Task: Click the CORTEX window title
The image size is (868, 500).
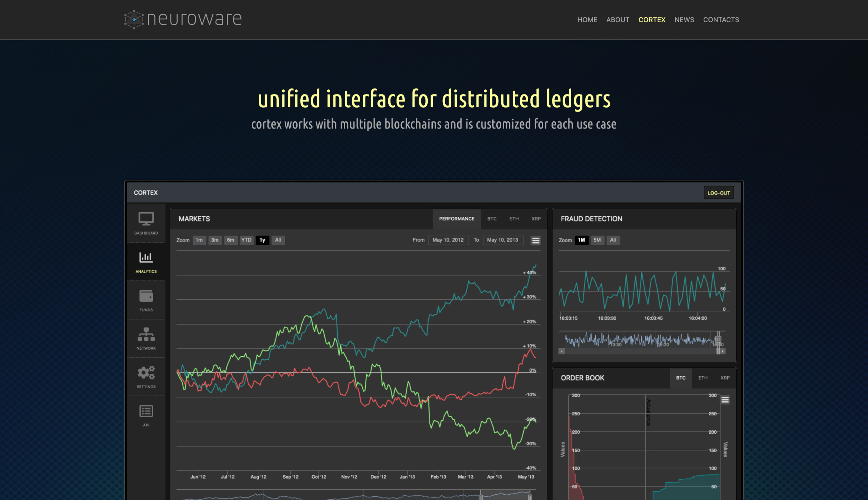Action: 146,193
